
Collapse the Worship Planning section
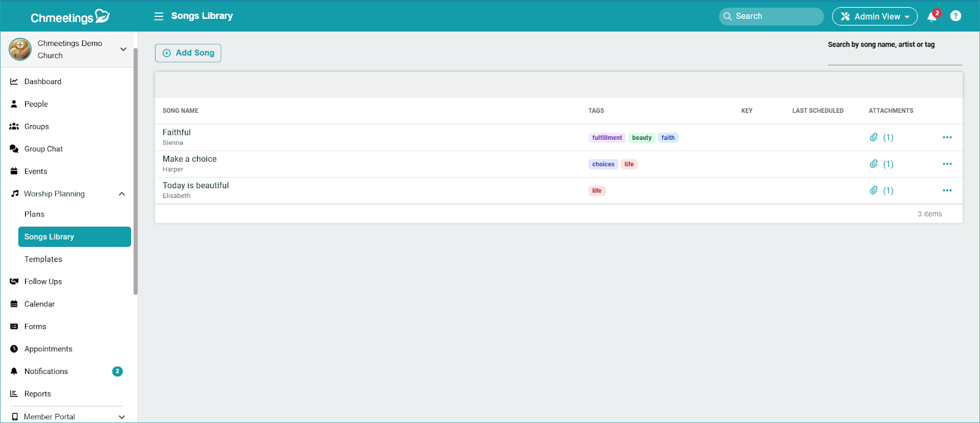coord(122,194)
